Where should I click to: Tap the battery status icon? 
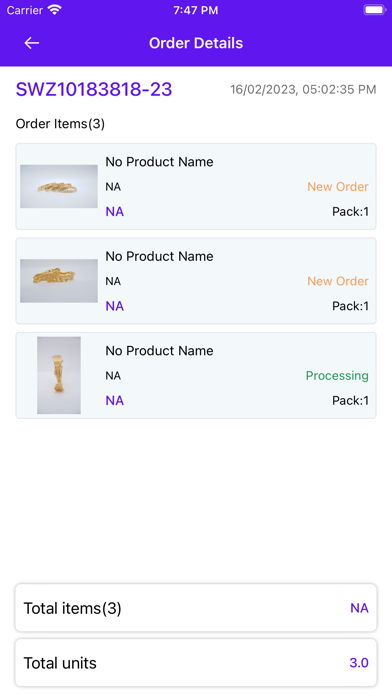coord(375,10)
